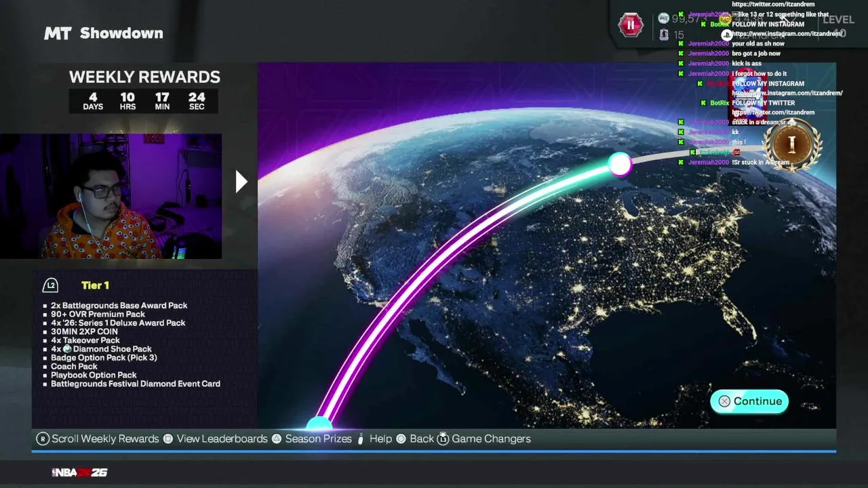Select Scroll Weekly Rewards prompt
868x488 pixels.
pos(105,439)
